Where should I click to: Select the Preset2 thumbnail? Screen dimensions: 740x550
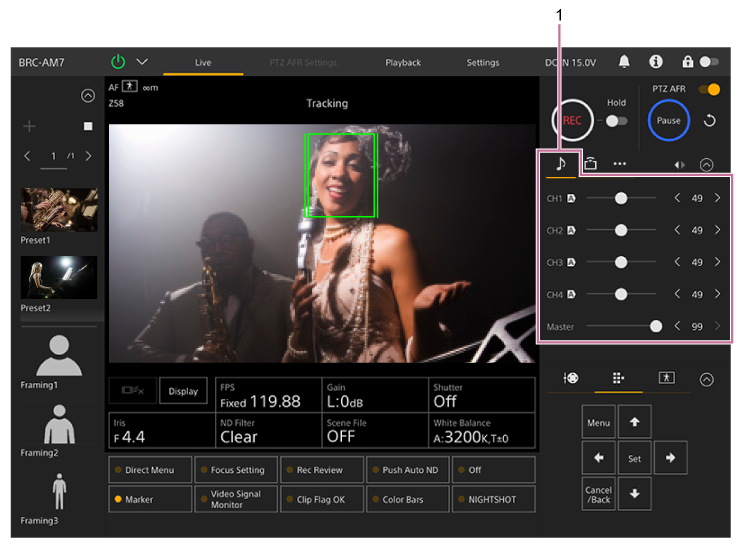pos(59,277)
